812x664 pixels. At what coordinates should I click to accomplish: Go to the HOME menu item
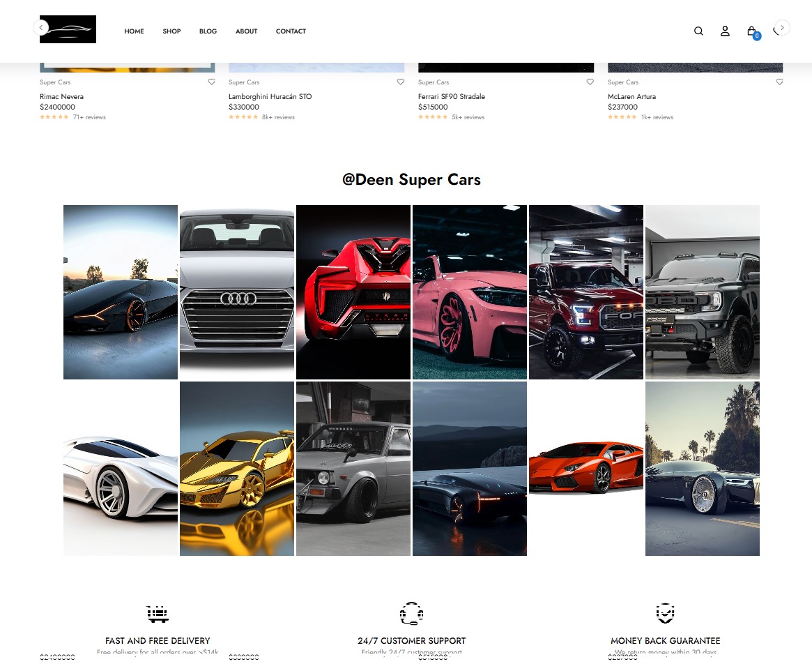click(x=134, y=31)
